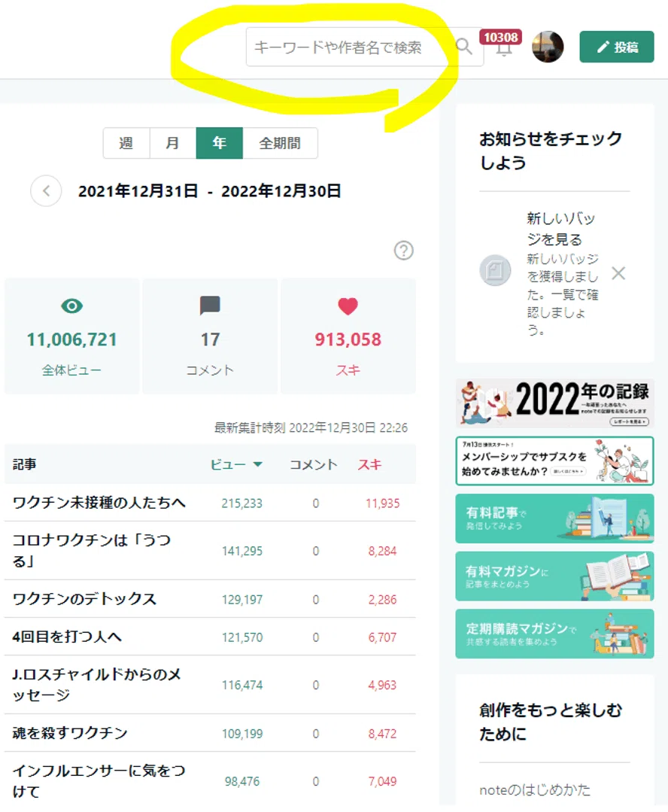
Task: Open article ワクチン未接種の人たちへ
Action: [99, 503]
